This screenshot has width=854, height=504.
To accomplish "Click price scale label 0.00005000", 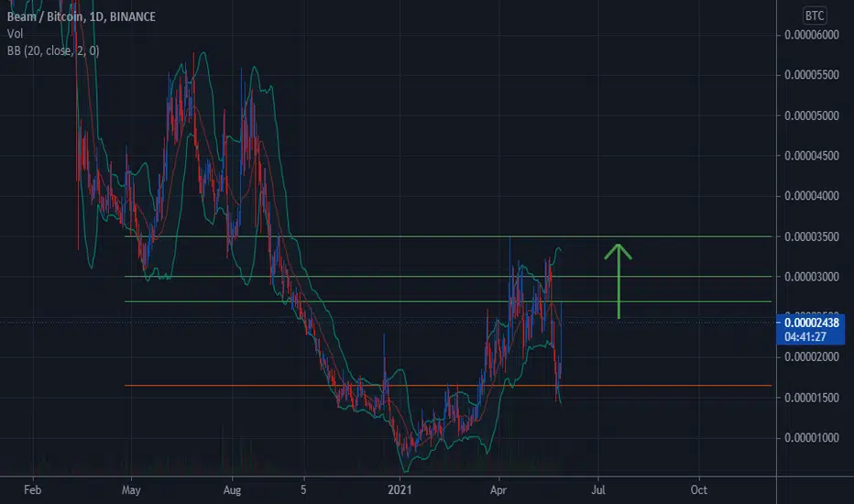I will click(x=812, y=115).
